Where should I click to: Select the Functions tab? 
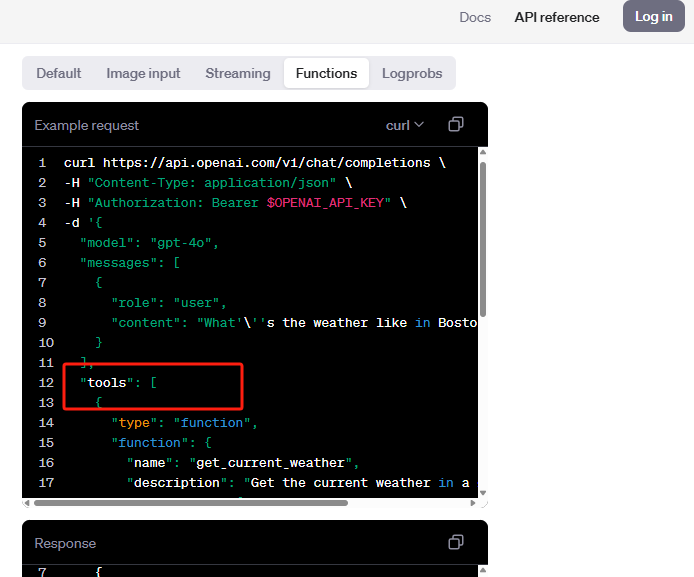point(326,73)
